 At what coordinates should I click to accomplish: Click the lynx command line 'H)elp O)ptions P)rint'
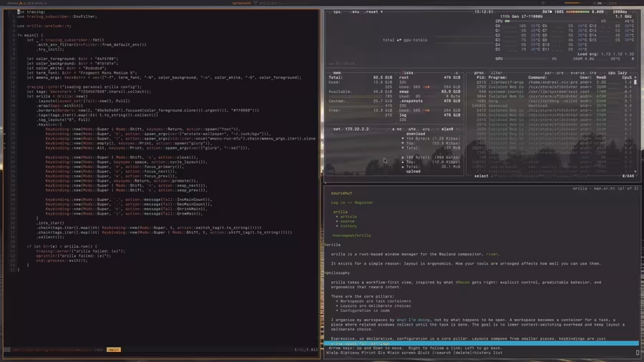pyautogui.click(x=414, y=353)
